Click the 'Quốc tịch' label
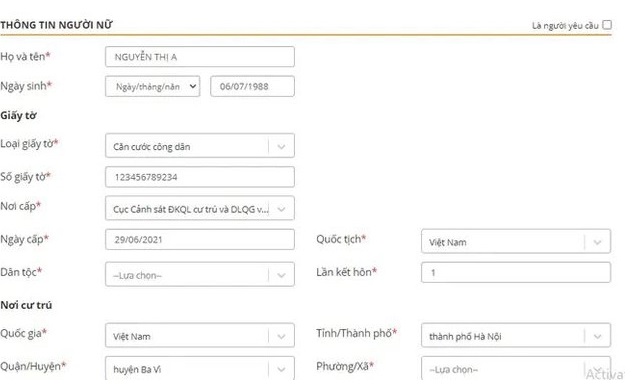Screen dimensions: 636x389 click(341, 239)
